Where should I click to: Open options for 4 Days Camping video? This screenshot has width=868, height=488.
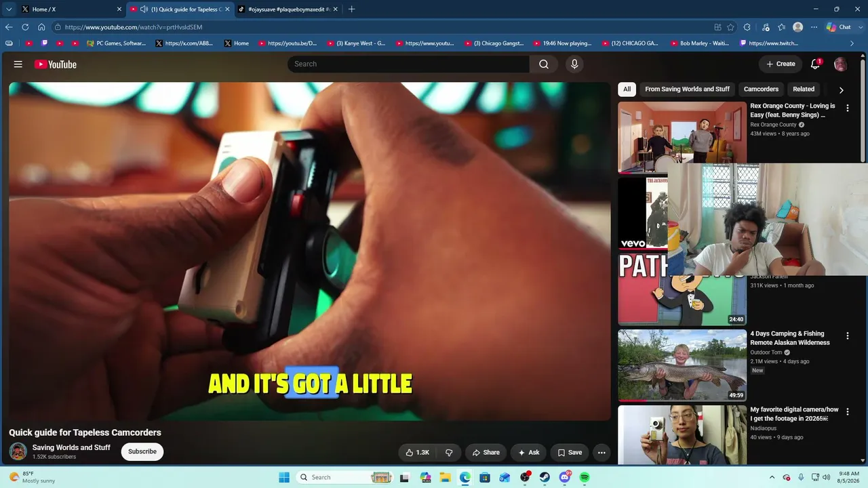847,335
